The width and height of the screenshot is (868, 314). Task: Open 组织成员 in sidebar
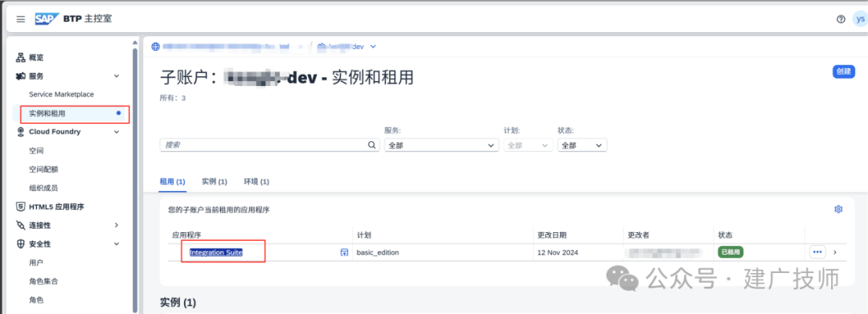point(43,188)
